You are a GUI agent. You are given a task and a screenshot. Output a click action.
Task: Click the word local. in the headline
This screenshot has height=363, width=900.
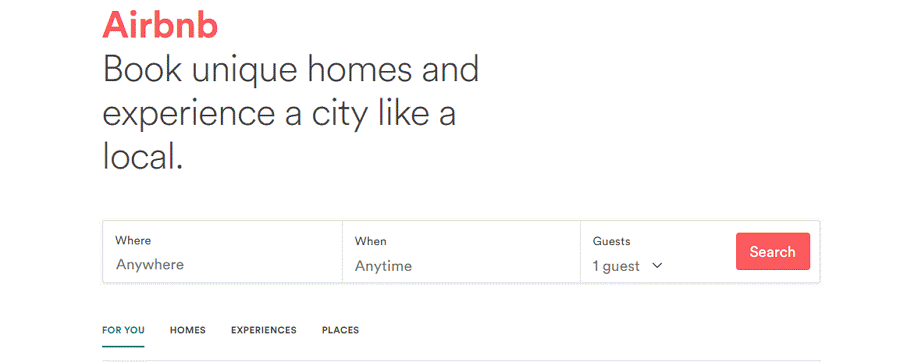143,155
